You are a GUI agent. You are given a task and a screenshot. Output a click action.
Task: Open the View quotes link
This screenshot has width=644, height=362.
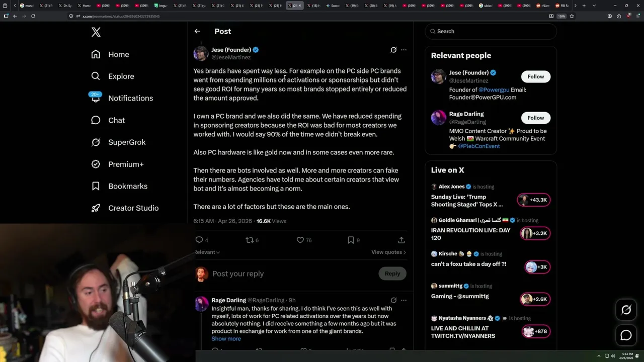point(388,252)
